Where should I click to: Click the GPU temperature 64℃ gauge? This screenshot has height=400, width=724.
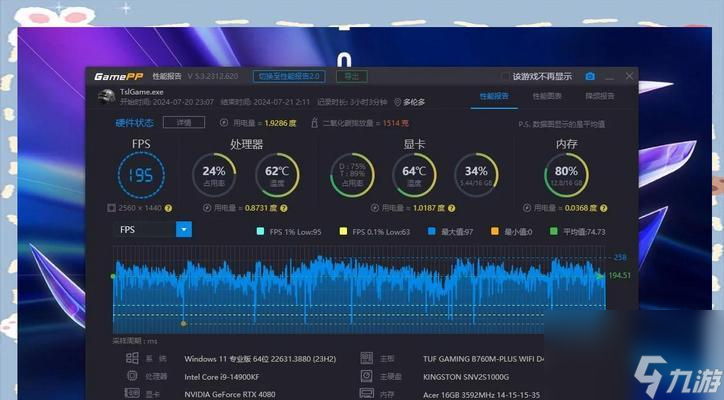[x=414, y=176]
